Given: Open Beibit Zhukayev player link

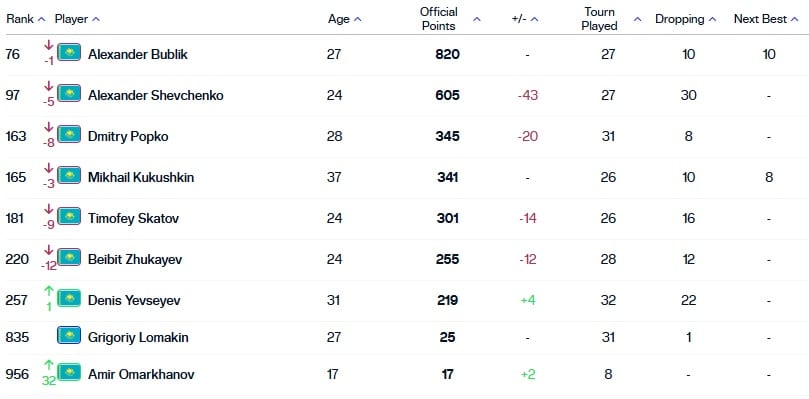Looking at the screenshot, I should coord(135,259).
